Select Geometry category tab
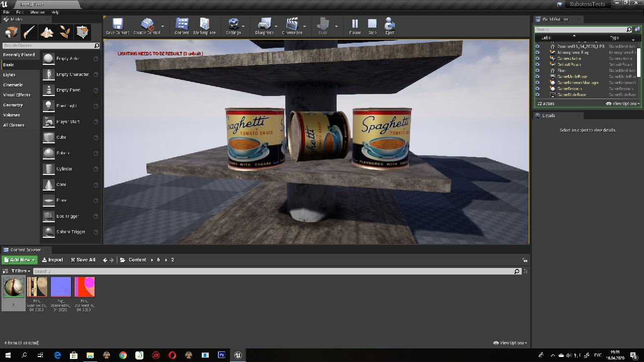Screen dimensions: 644x362 click(20, 105)
